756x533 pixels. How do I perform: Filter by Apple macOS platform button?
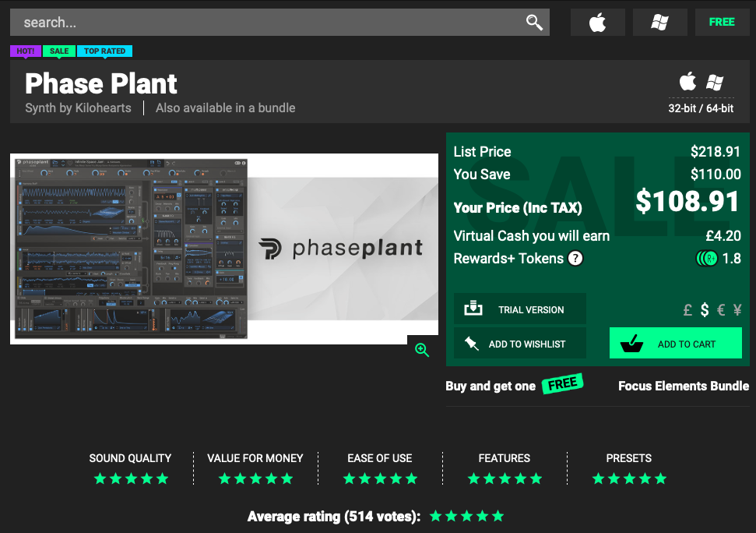(597, 22)
